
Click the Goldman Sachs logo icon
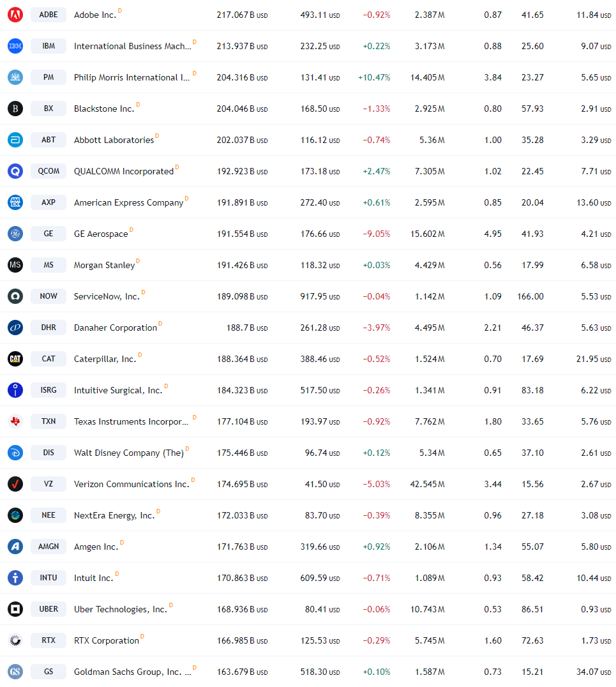coord(15,672)
